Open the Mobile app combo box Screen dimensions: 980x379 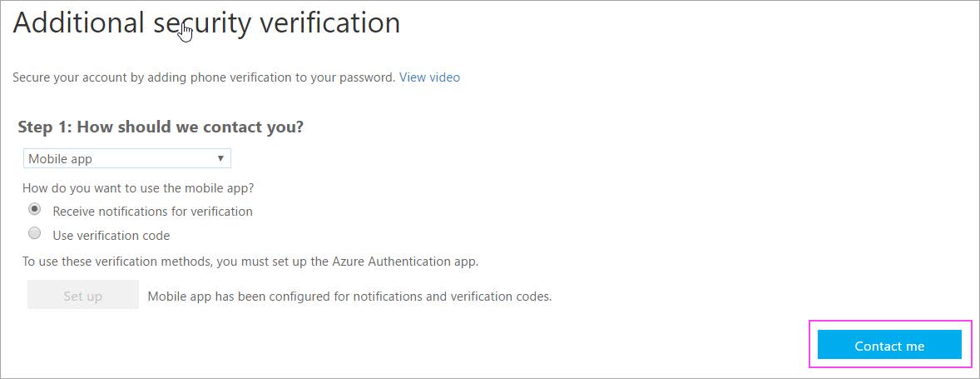click(x=127, y=158)
